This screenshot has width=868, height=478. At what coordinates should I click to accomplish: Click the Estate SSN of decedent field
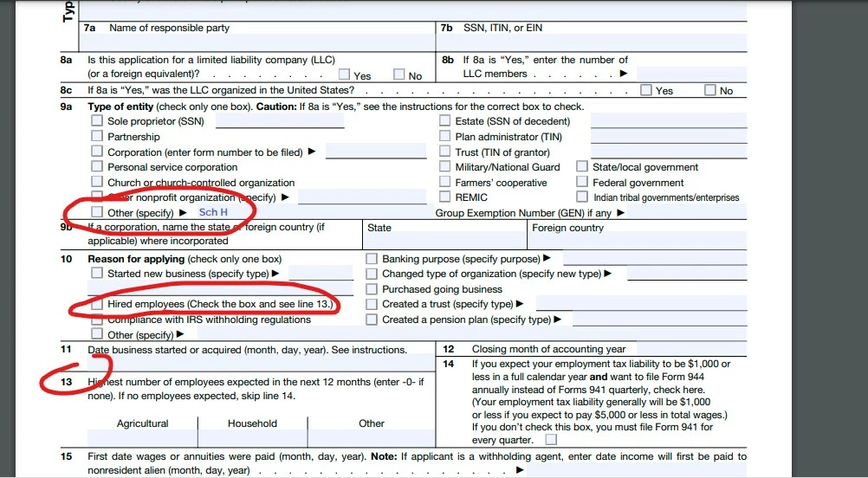click(x=669, y=120)
